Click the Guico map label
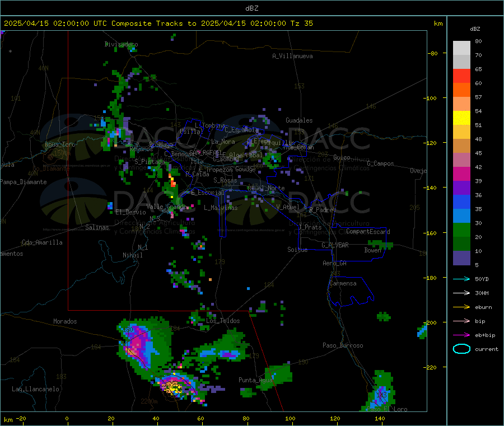Screen dimensions: 504x426 pyautogui.click(x=342, y=157)
